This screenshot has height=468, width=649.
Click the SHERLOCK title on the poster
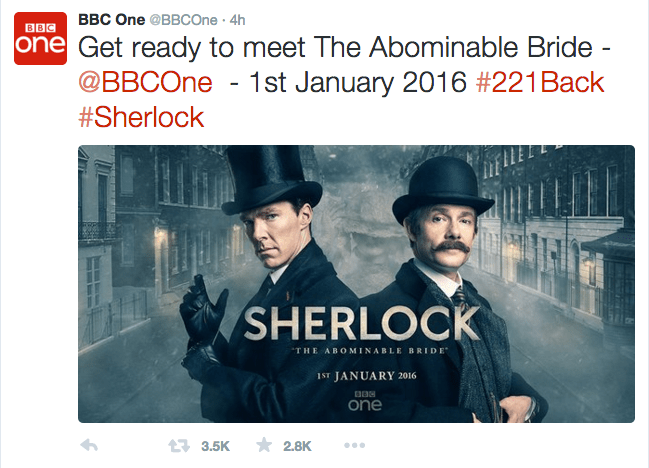pyautogui.click(x=362, y=323)
